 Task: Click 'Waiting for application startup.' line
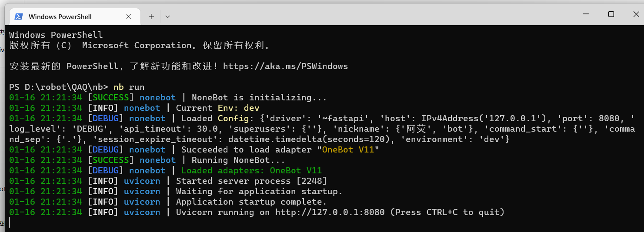click(259, 192)
